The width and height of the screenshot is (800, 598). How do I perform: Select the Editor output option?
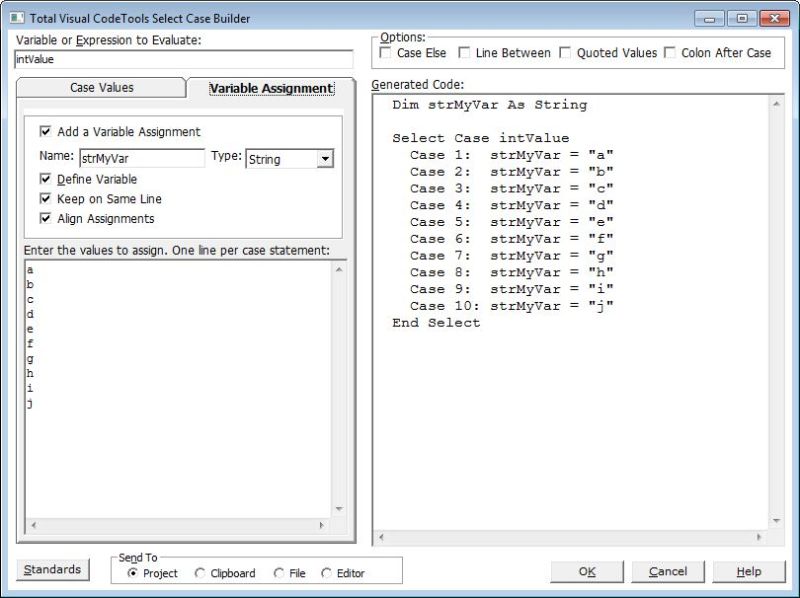325,573
